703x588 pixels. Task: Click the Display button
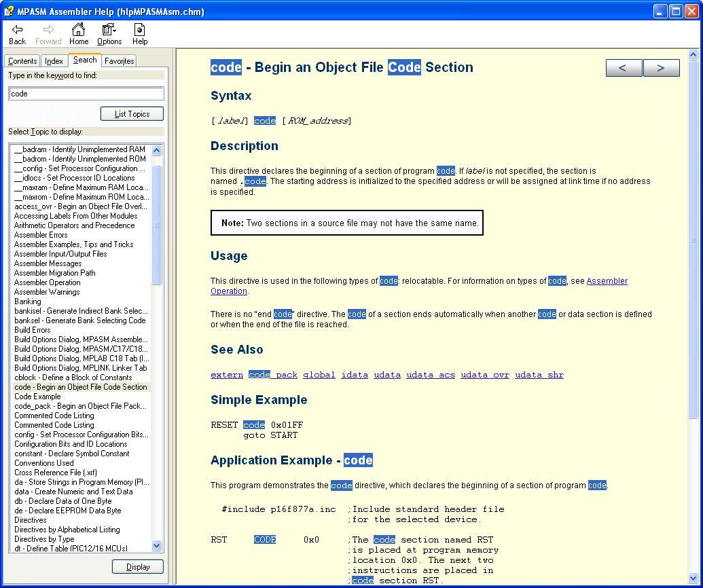coord(138,567)
